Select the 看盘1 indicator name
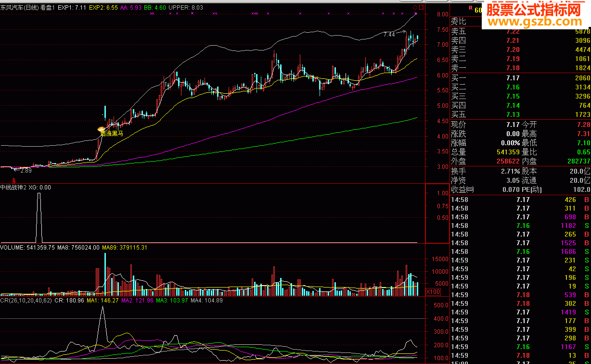The height and width of the screenshot is (364, 591). [x=48, y=8]
